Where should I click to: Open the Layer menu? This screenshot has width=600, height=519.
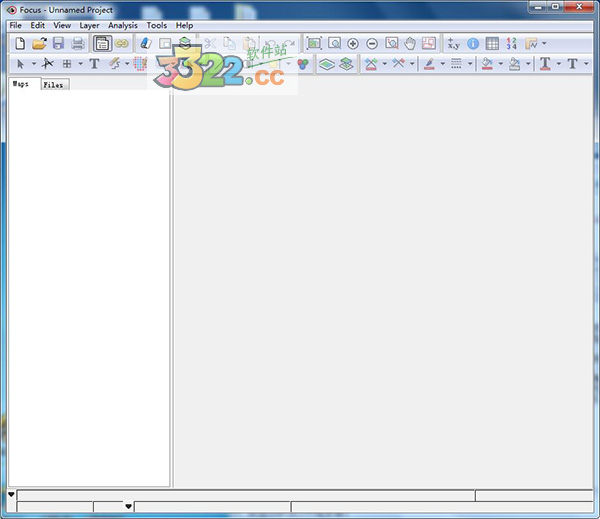[89, 25]
